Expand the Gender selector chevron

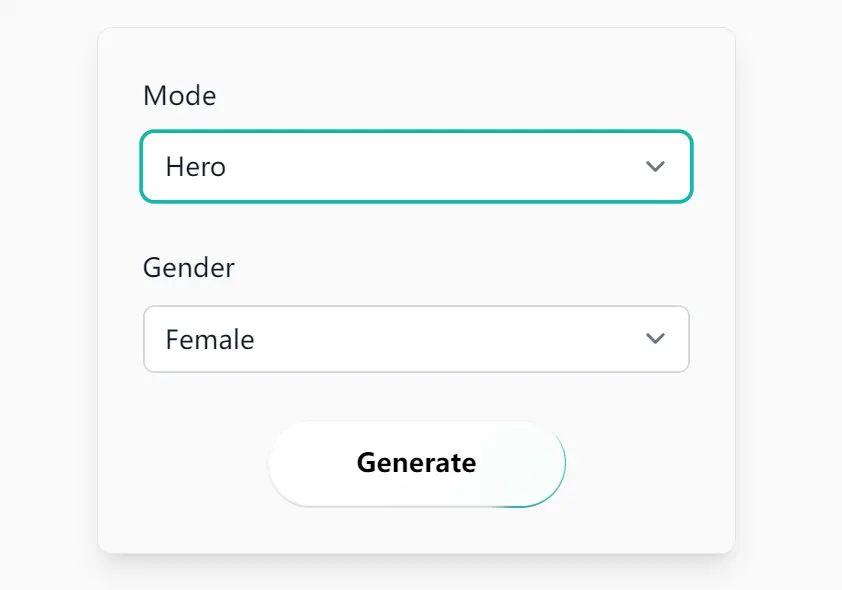pos(656,339)
